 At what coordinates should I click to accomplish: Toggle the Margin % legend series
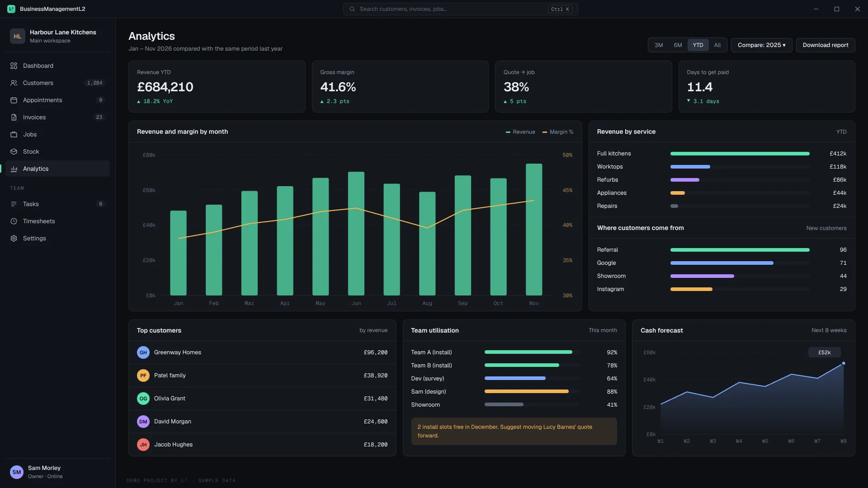click(558, 132)
